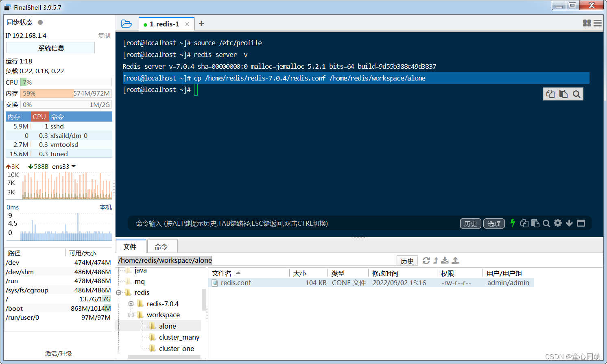Copy terminal text with floating copy icon

click(x=550, y=94)
